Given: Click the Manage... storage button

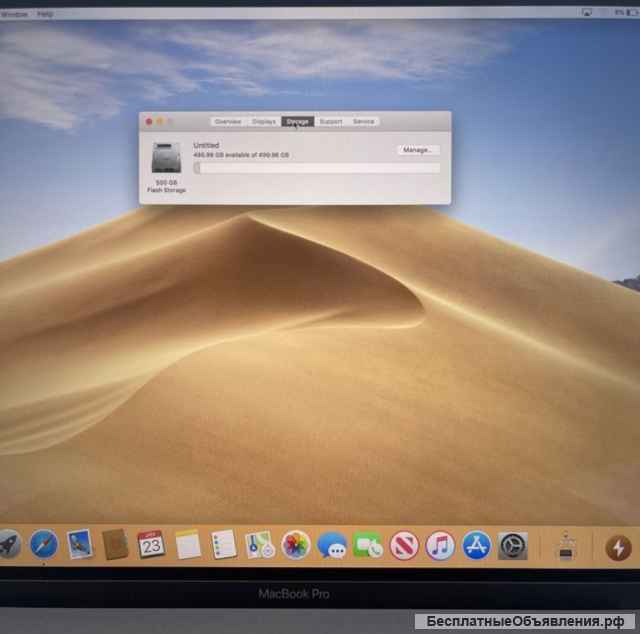Looking at the screenshot, I should click(x=418, y=150).
